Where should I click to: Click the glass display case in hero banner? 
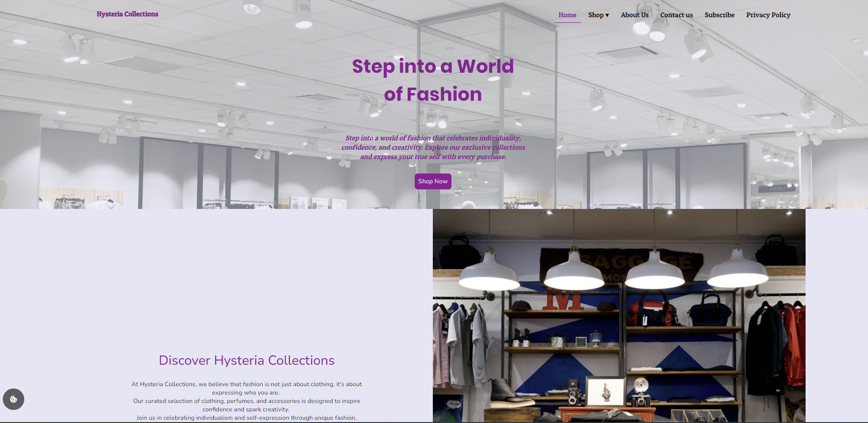click(x=487, y=107)
